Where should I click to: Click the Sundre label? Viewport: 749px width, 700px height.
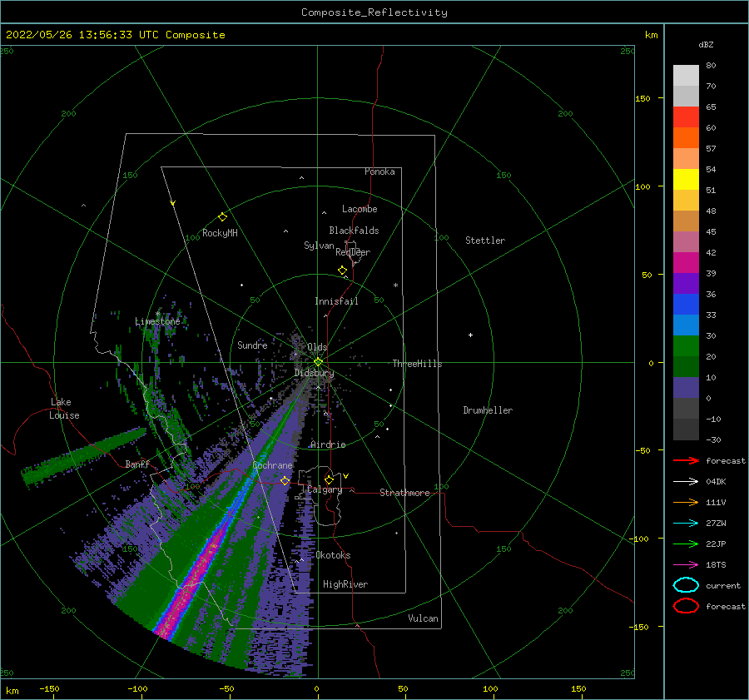click(252, 345)
